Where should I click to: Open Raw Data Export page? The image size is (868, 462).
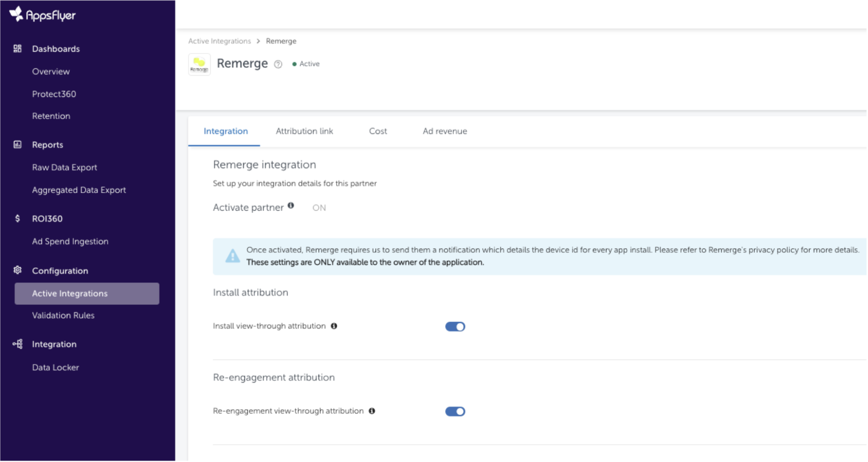coord(65,167)
